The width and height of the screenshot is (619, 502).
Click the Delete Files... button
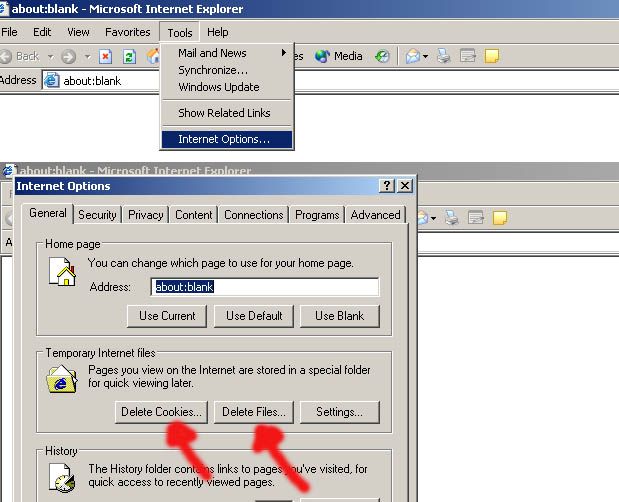[254, 412]
